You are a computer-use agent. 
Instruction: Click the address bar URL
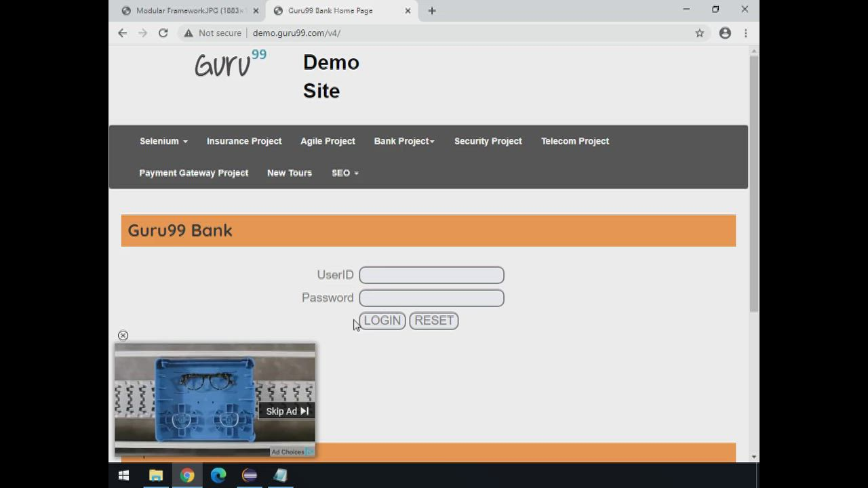pyautogui.click(x=296, y=33)
